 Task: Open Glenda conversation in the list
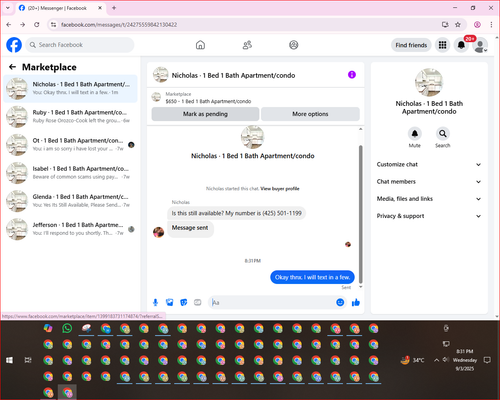click(70, 201)
